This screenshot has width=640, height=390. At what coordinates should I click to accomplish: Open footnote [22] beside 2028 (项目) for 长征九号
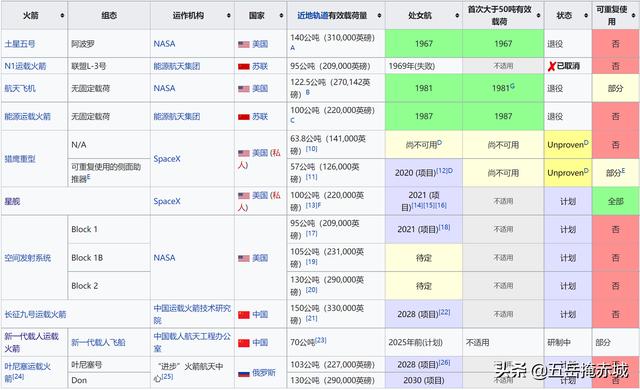click(444, 312)
